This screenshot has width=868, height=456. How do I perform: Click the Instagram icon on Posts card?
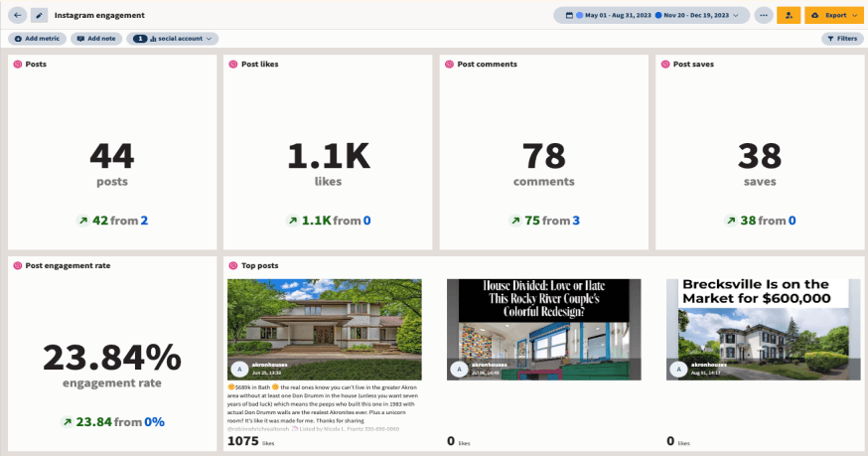tap(17, 65)
